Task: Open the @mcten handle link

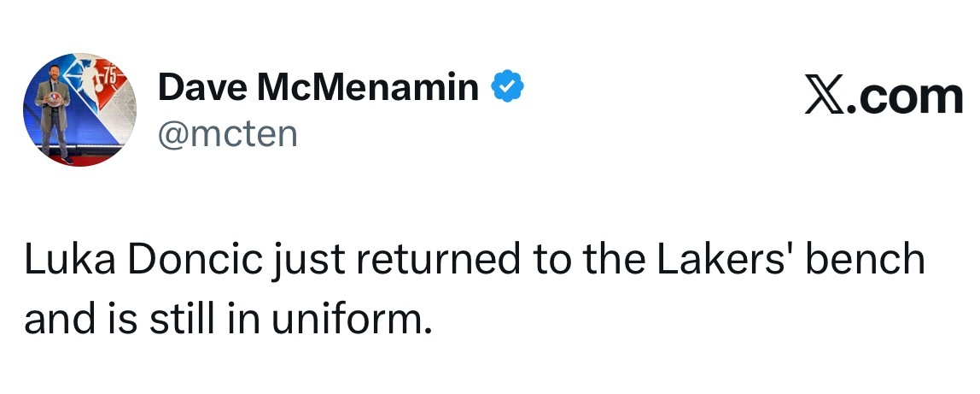Action: [x=228, y=133]
